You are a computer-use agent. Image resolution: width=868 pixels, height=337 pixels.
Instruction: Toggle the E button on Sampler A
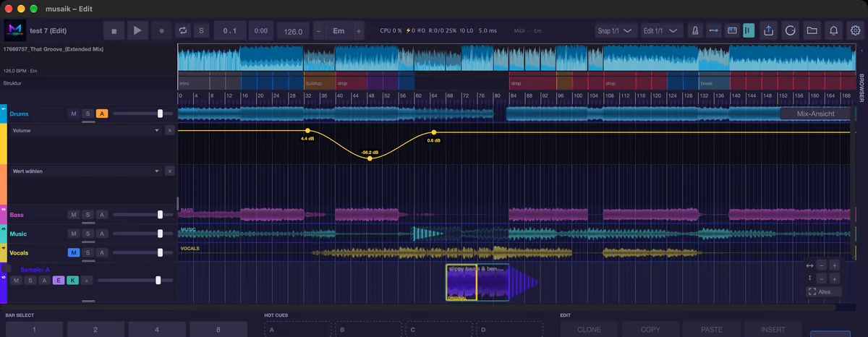pyautogui.click(x=59, y=280)
